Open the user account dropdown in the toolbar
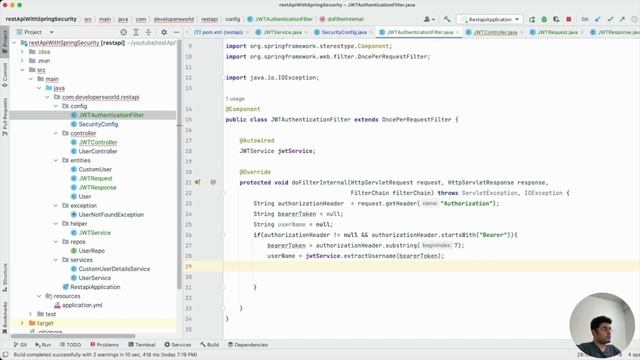640x360 pixels. [x=429, y=19]
